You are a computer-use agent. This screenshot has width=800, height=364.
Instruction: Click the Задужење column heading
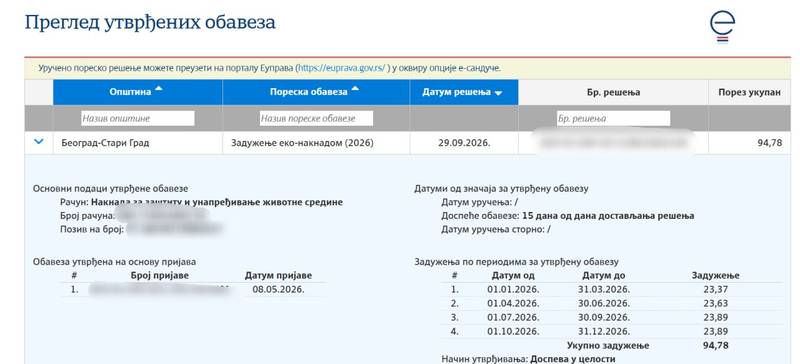pyautogui.click(x=715, y=276)
